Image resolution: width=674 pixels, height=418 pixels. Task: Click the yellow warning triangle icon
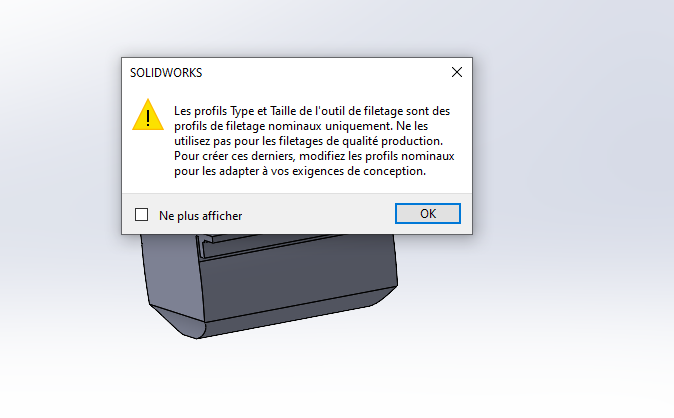[148, 115]
